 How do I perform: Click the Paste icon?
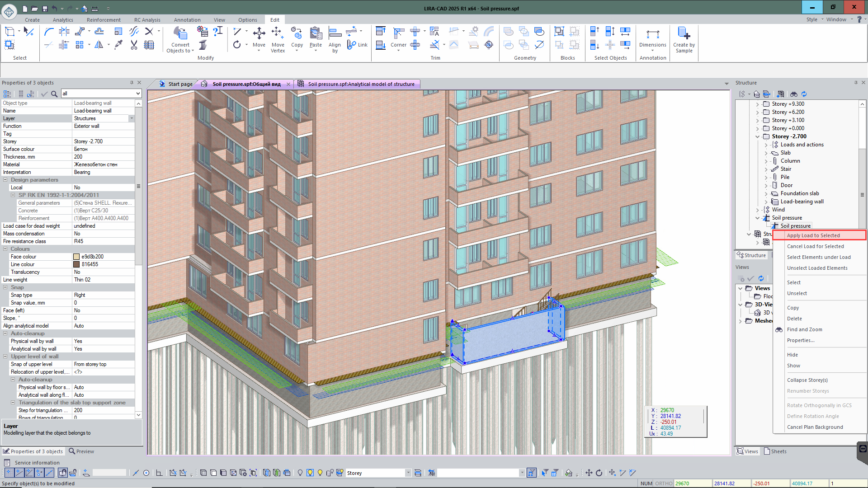click(316, 33)
